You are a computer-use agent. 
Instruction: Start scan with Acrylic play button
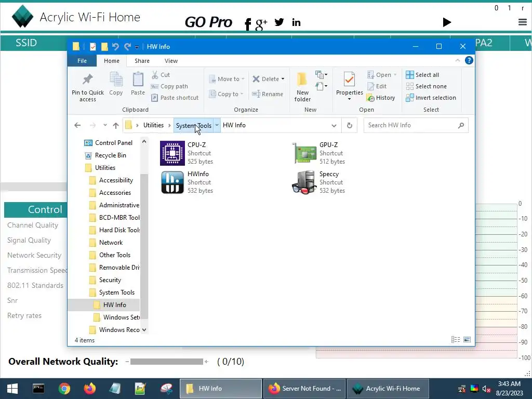[x=447, y=22]
